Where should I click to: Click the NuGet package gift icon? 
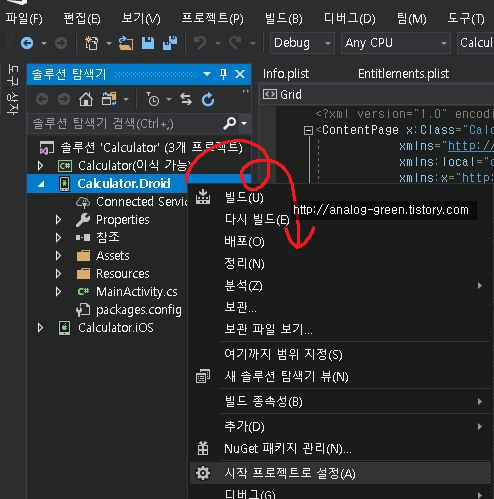[x=203, y=448]
